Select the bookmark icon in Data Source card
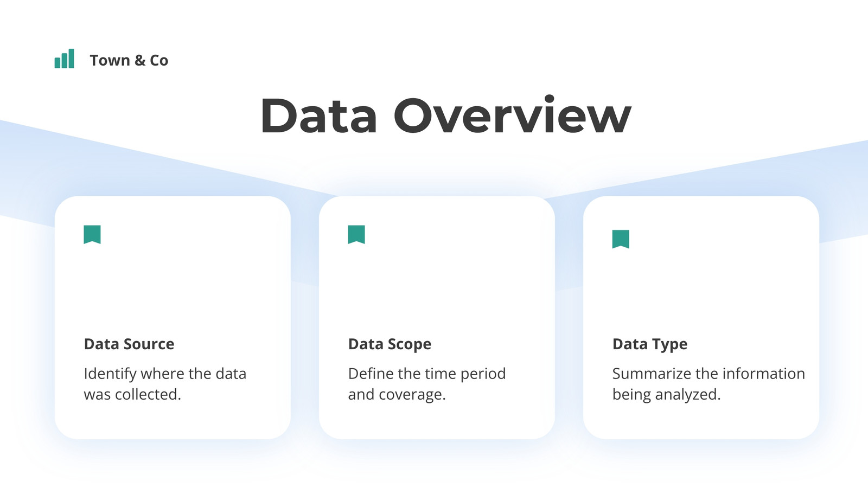Image resolution: width=868 pixels, height=488 pixels. (92, 234)
